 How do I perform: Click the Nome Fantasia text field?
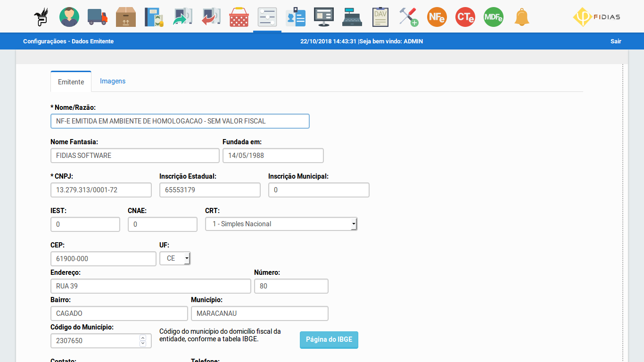click(135, 156)
